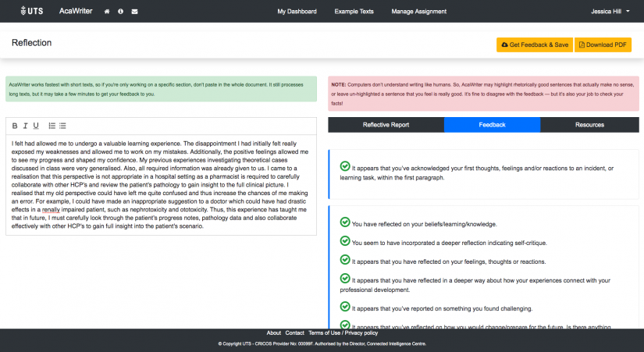Screen dimensions: 644x352
Task: Click the check icon beside 'deeper reflection indicating self-critique'
Action: (x=345, y=241)
